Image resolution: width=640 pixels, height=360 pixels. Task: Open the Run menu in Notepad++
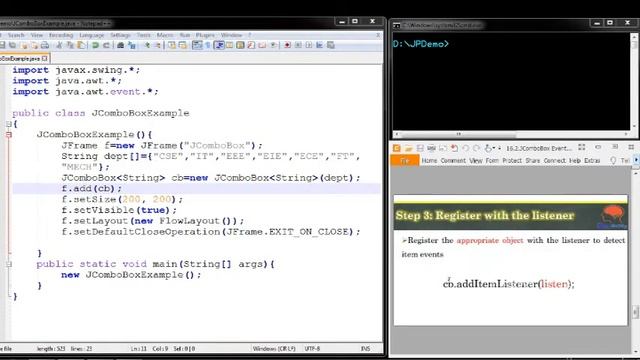pyautogui.click(x=185, y=35)
